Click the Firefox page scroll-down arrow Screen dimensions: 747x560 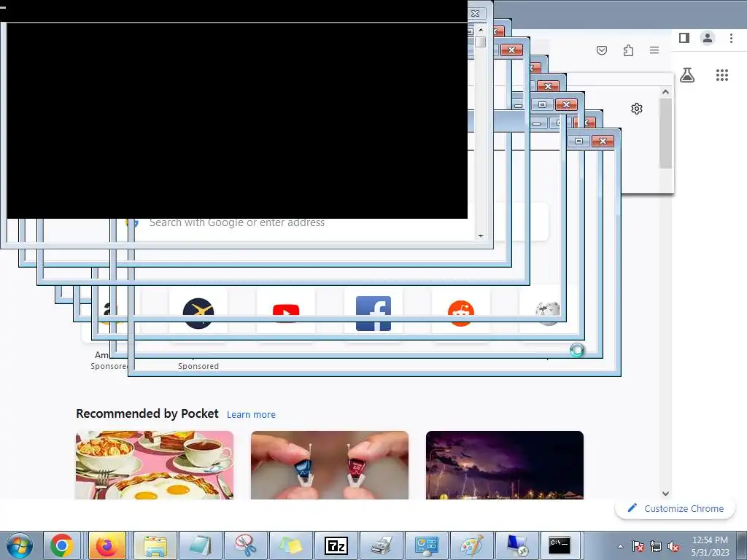pyautogui.click(x=665, y=494)
